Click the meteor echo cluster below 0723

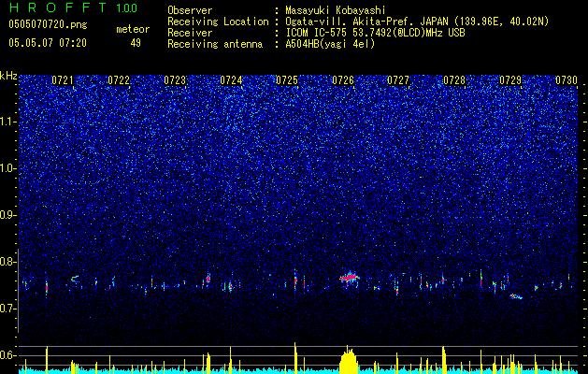point(208,279)
